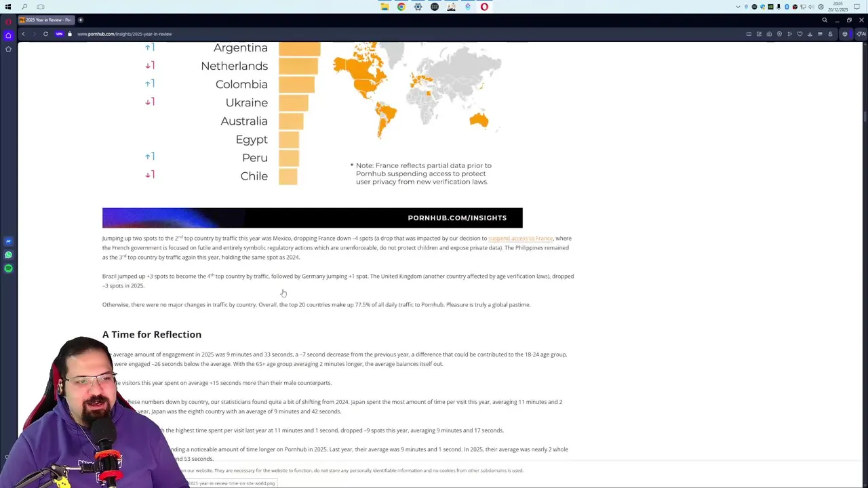This screenshot has height=488, width=868.
Task: Open the profile account icon
Action: (830, 34)
